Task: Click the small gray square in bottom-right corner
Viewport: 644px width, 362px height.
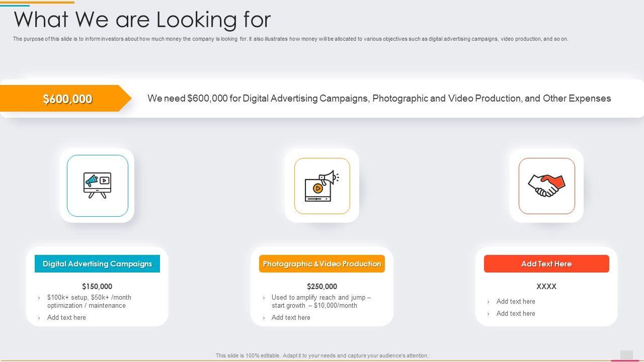Action: pyautogui.click(x=626, y=355)
